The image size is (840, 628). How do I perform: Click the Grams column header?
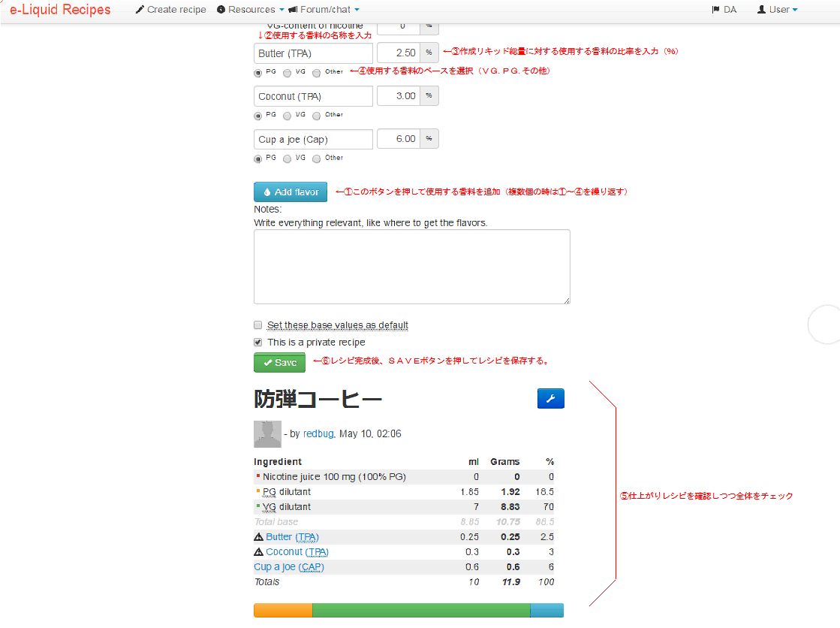(504, 462)
